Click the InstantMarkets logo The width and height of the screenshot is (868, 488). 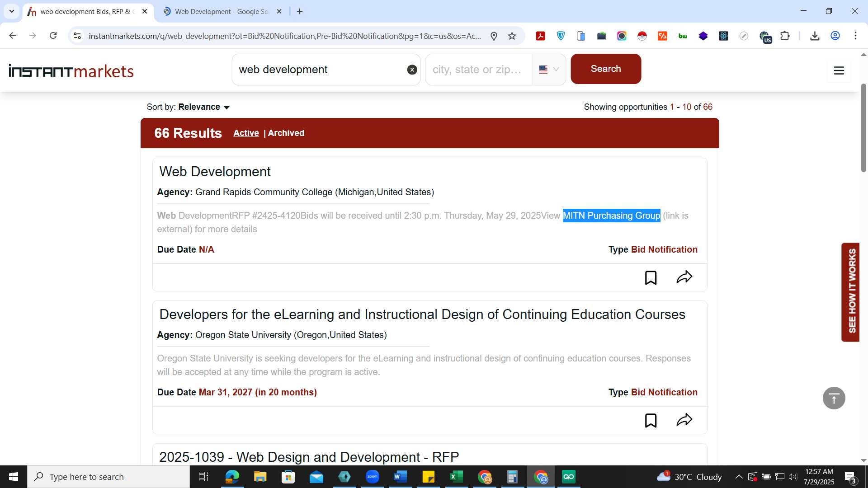pos(71,71)
